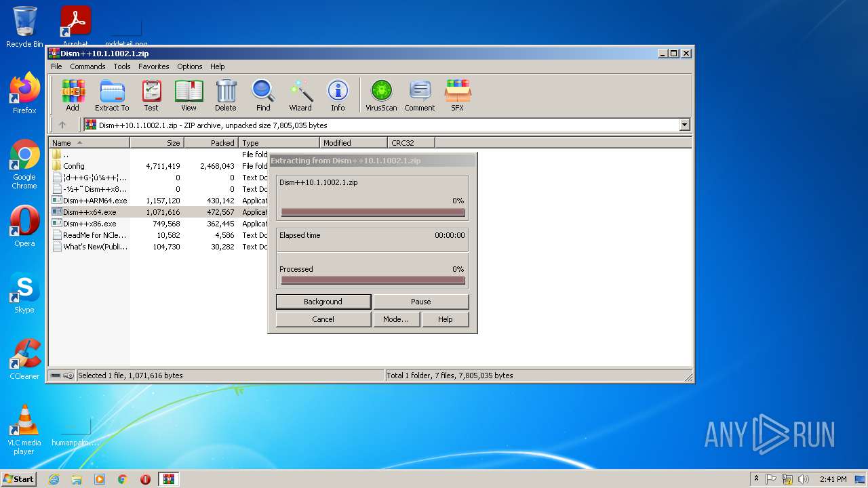Launch Firefox from the desktop
868x488 pixels.
[24, 94]
